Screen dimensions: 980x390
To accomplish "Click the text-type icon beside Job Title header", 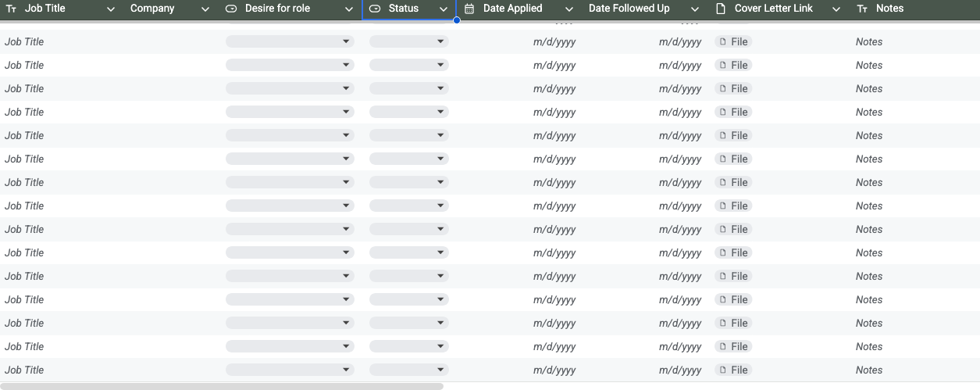I will [x=11, y=9].
